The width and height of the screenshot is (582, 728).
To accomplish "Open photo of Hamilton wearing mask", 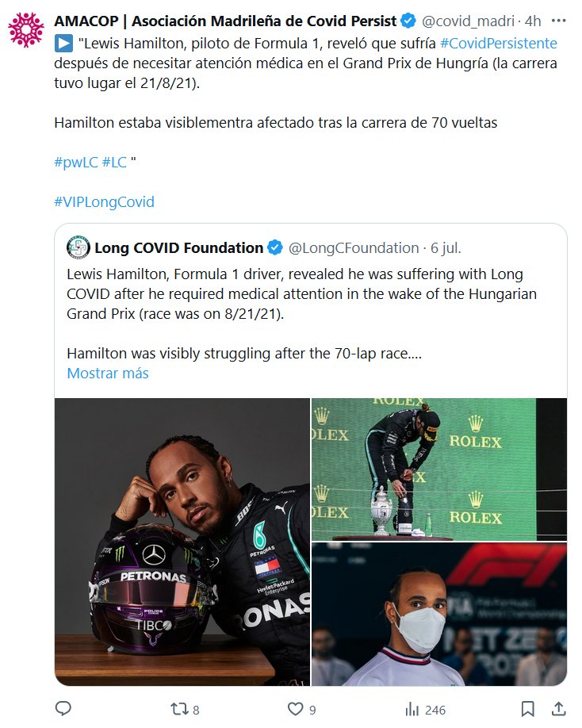I will (438, 614).
